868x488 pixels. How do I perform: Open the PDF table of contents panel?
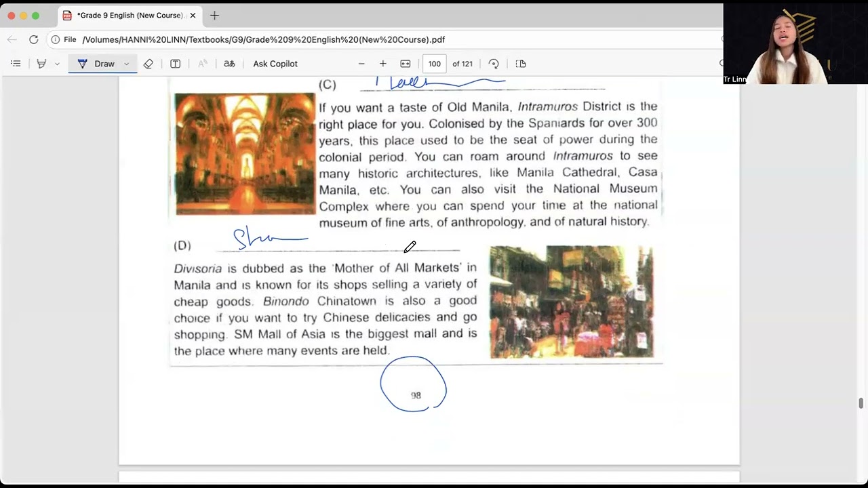16,64
